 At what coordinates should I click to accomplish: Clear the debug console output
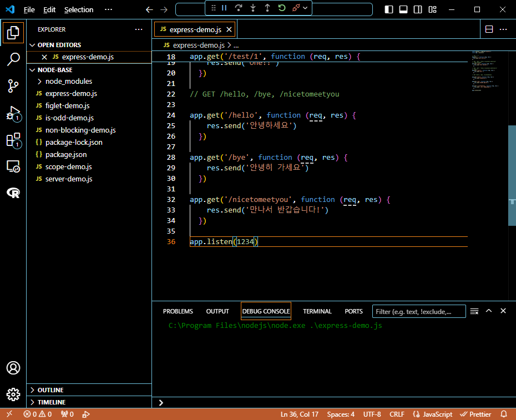click(x=474, y=311)
